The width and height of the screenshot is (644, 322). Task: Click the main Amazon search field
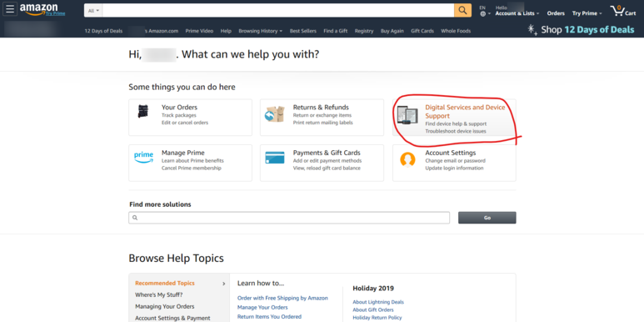pyautogui.click(x=278, y=11)
